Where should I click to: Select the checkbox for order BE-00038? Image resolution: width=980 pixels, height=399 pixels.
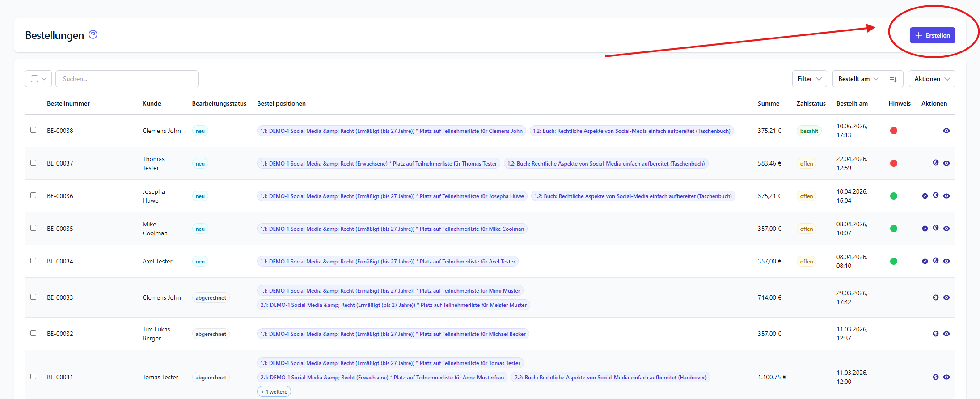[33, 130]
